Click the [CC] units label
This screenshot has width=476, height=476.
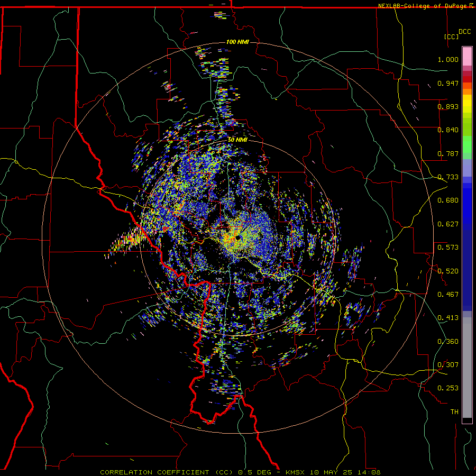(x=451, y=36)
